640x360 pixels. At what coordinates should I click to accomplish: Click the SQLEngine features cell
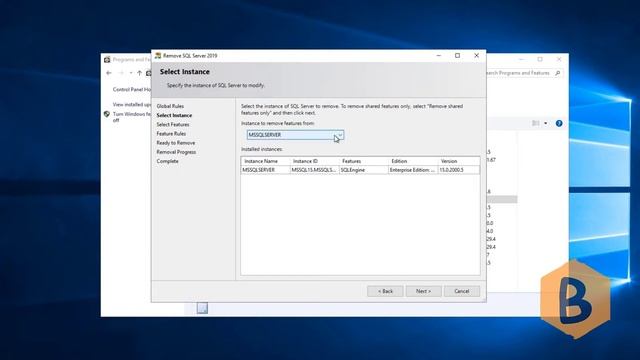tap(363, 170)
